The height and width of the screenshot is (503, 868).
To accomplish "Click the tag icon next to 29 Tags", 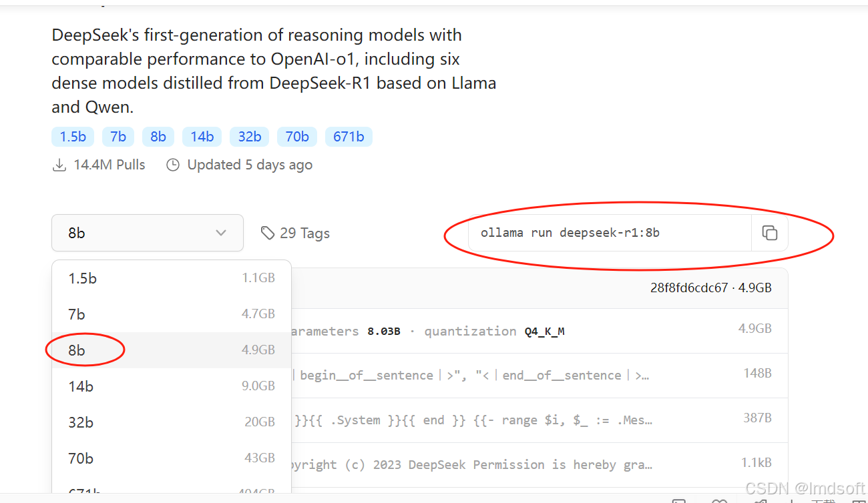I will (x=268, y=233).
